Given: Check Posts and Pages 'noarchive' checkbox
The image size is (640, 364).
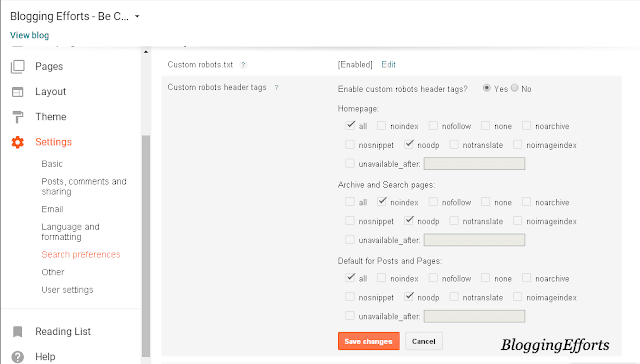Looking at the screenshot, I should click(527, 278).
